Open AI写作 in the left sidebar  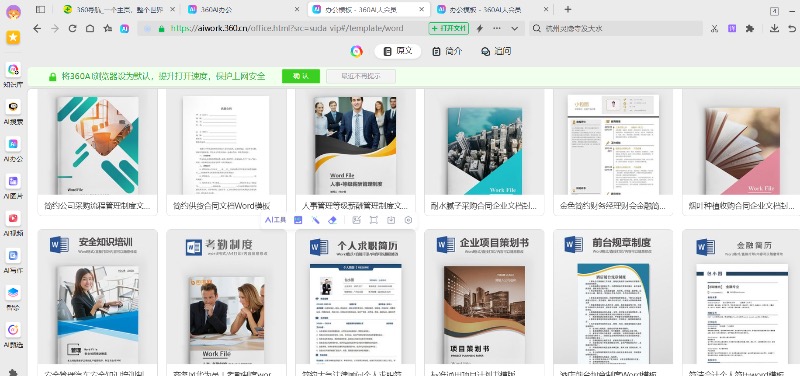pyautogui.click(x=13, y=261)
